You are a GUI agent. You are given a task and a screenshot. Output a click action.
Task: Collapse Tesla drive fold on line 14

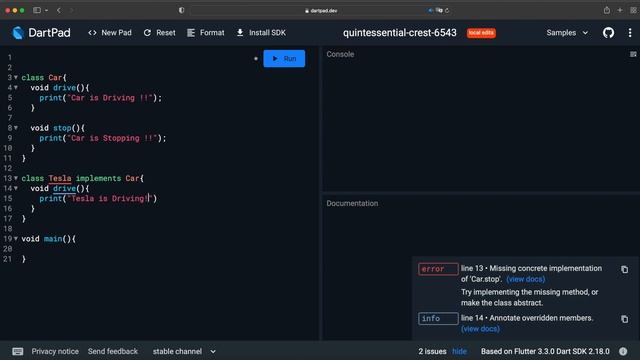(x=16, y=188)
